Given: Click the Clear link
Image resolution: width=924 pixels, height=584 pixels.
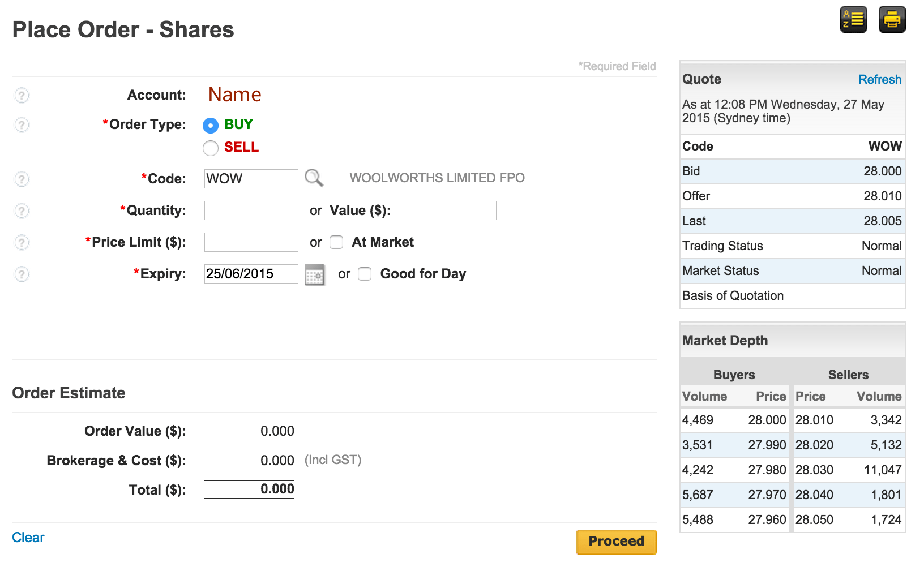Looking at the screenshot, I should click(x=28, y=538).
